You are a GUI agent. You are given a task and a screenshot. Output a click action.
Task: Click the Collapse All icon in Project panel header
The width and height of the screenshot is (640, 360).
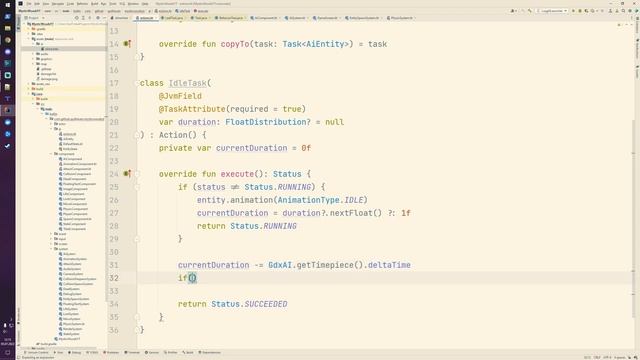(90, 18)
